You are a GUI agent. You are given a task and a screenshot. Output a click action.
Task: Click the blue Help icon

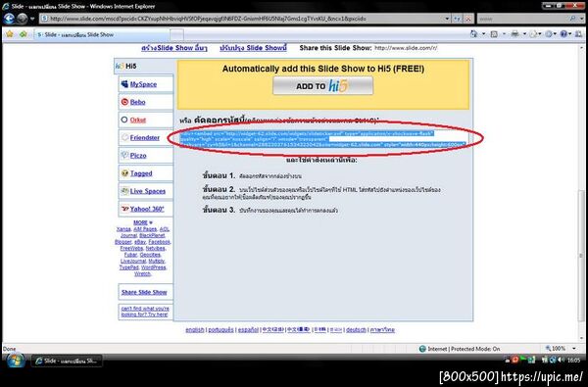tap(563, 34)
